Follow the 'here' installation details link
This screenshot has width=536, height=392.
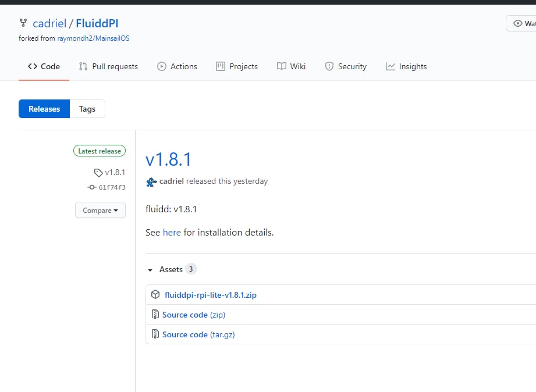pyautogui.click(x=172, y=233)
